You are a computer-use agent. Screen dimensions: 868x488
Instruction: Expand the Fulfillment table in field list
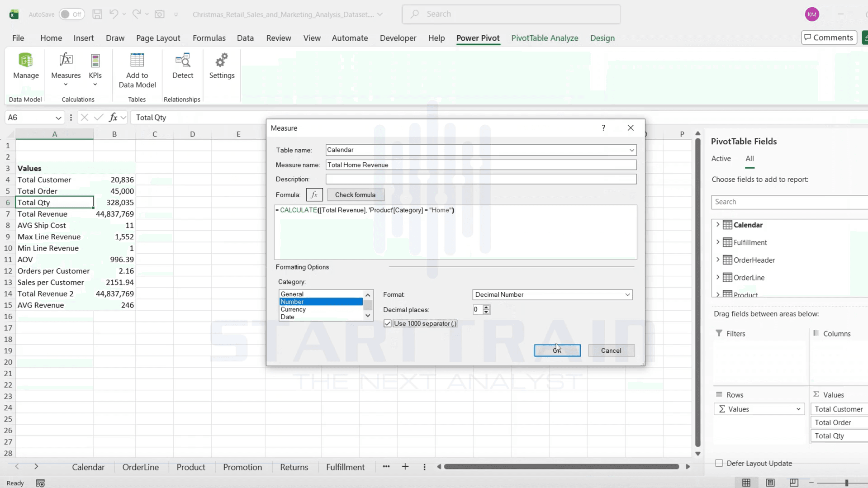click(718, 242)
